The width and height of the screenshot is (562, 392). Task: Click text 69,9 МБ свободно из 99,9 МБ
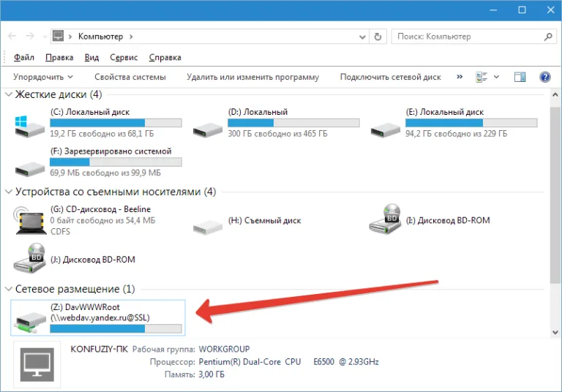[x=105, y=173]
